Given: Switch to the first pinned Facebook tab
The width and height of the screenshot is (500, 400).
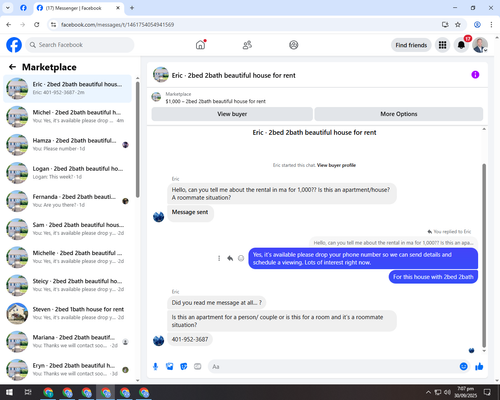Looking at the screenshot, I should 23,8.
